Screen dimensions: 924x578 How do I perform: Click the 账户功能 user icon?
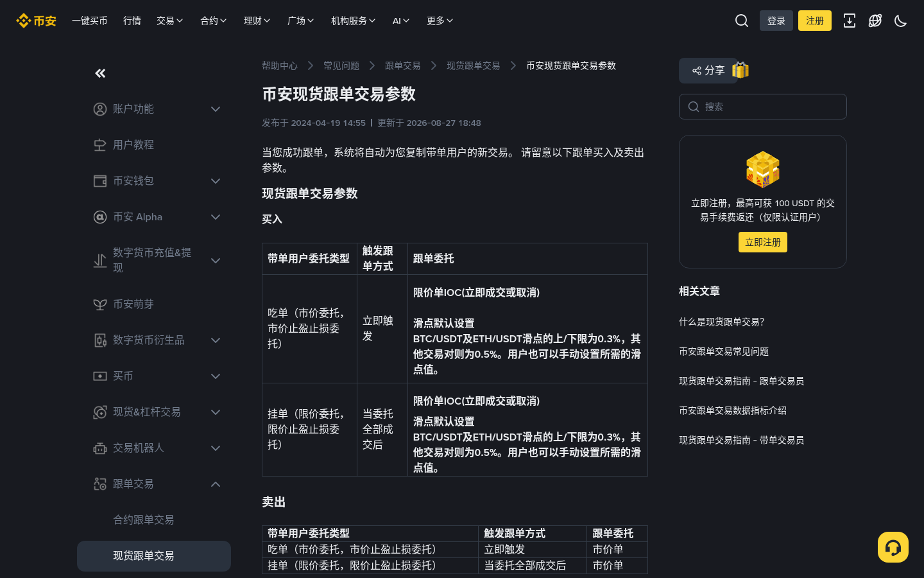pyautogui.click(x=100, y=109)
